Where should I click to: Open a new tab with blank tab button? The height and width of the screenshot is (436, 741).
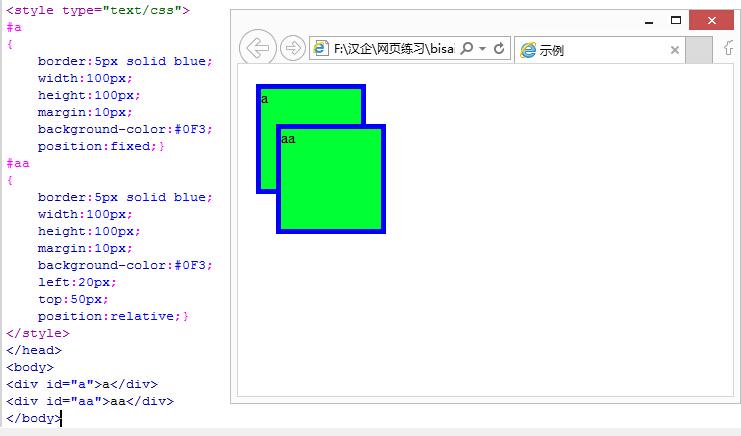pos(699,50)
